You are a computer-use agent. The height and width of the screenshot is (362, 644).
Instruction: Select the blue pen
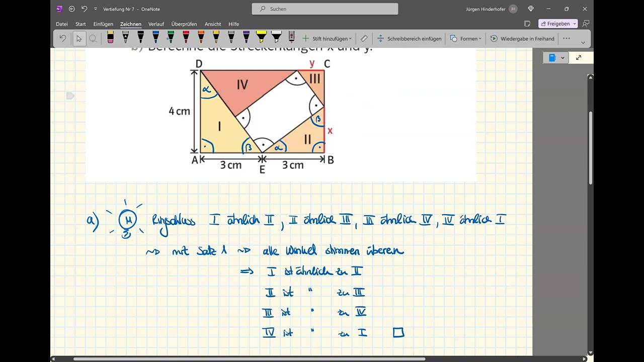click(155, 38)
